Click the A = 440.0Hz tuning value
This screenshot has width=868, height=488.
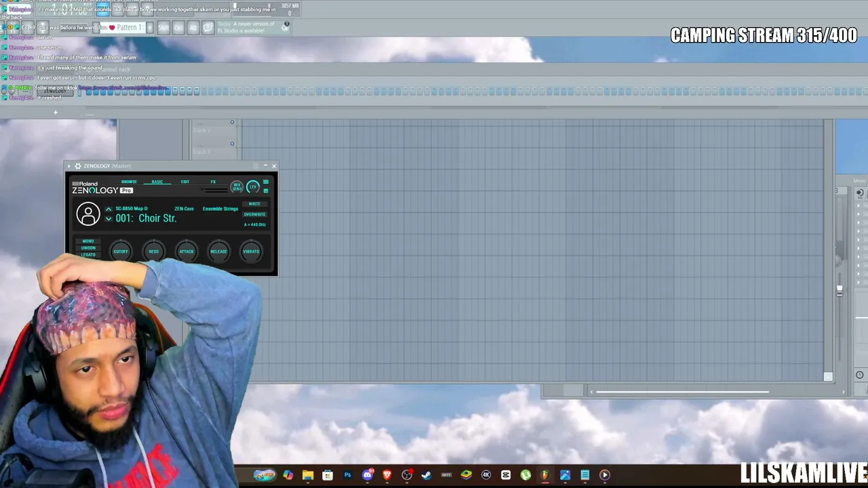pos(255,224)
